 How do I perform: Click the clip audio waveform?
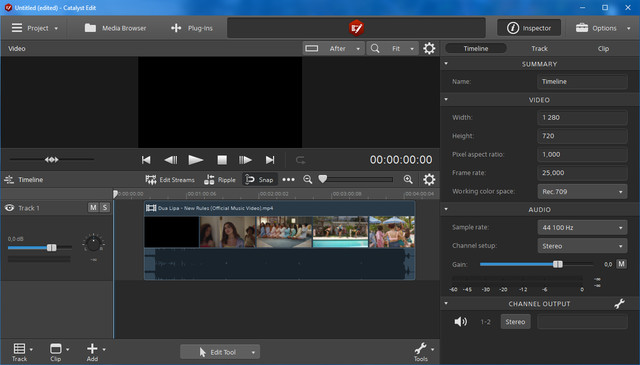[280, 264]
